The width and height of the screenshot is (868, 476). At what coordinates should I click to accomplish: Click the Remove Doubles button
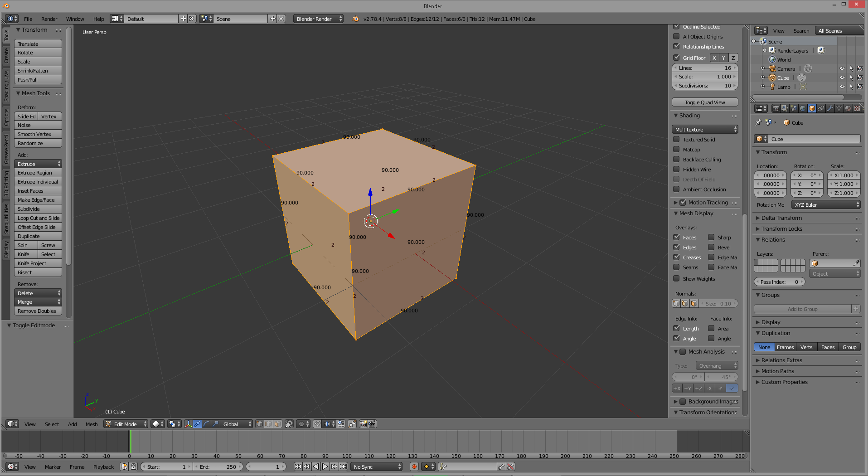click(38, 311)
